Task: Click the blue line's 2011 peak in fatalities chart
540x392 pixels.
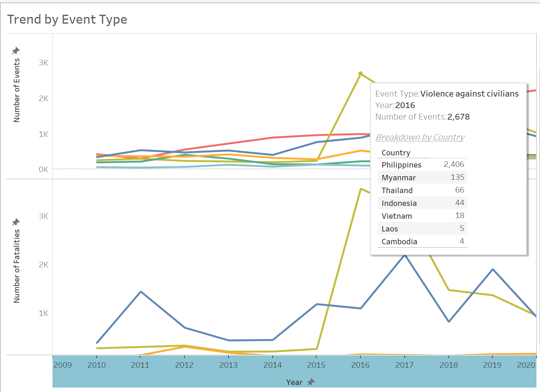Action: coord(141,292)
